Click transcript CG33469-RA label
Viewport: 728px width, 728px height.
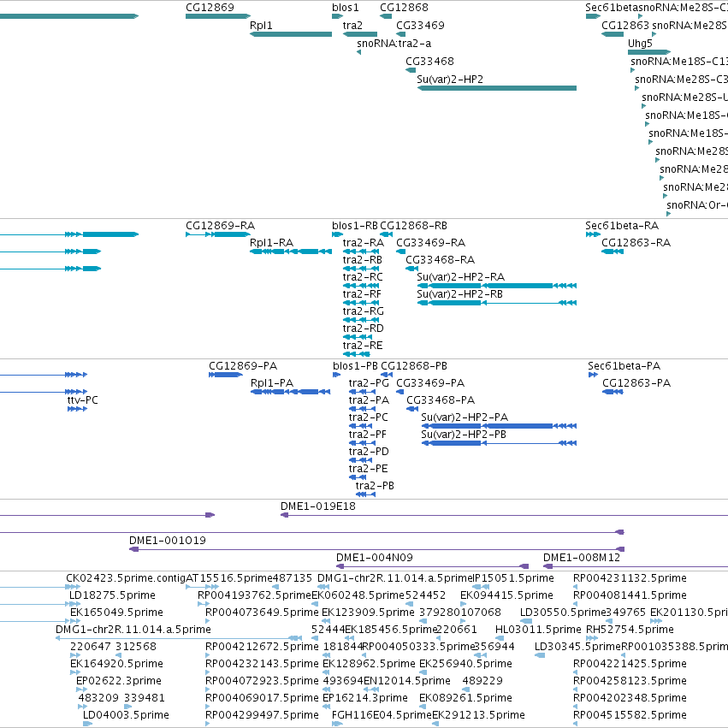click(x=430, y=243)
